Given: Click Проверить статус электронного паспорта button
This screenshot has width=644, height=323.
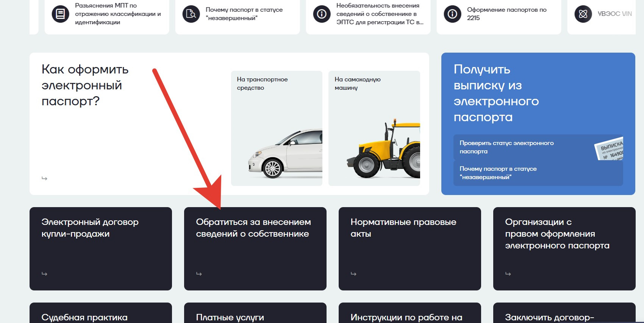Looking at the screenshot, I should click(x=538, y=147).
